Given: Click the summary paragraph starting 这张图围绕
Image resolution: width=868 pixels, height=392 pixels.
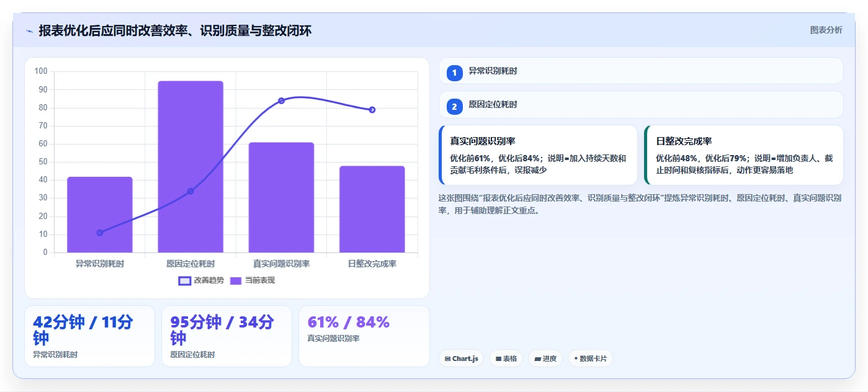Looking at the screenshot, I should pyautogui.click(x=640, y=204).
